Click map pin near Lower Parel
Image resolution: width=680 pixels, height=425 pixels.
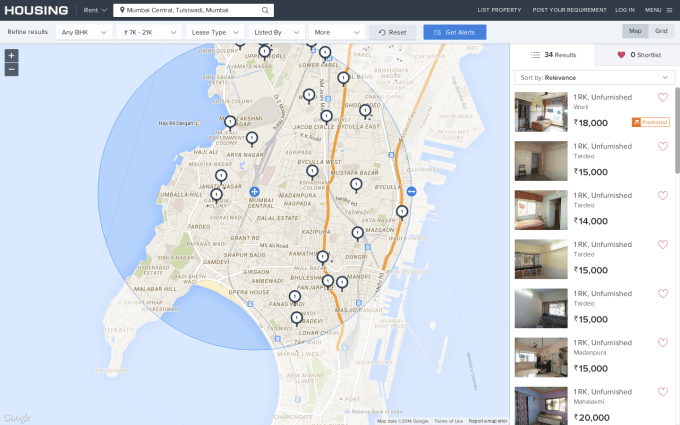coord(325,53)
